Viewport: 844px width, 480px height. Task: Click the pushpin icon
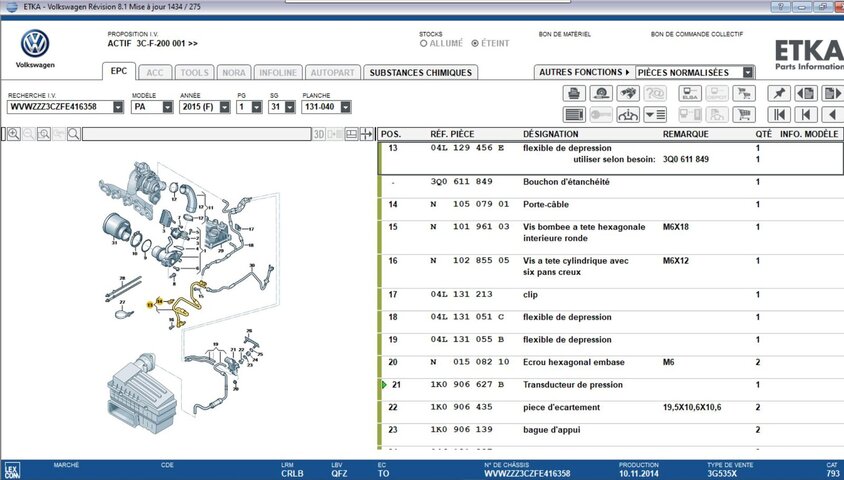778,94
